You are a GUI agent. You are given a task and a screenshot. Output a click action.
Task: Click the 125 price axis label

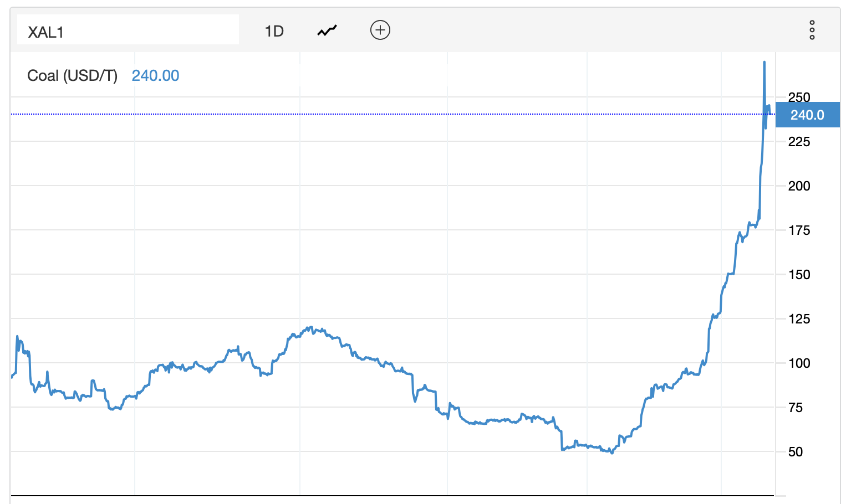click(799, 319)
